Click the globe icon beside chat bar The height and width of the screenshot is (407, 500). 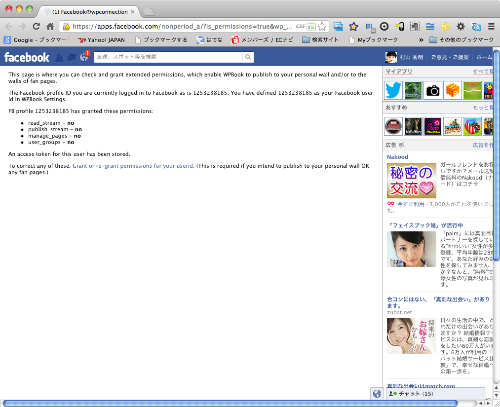click(x=377, y=394)
